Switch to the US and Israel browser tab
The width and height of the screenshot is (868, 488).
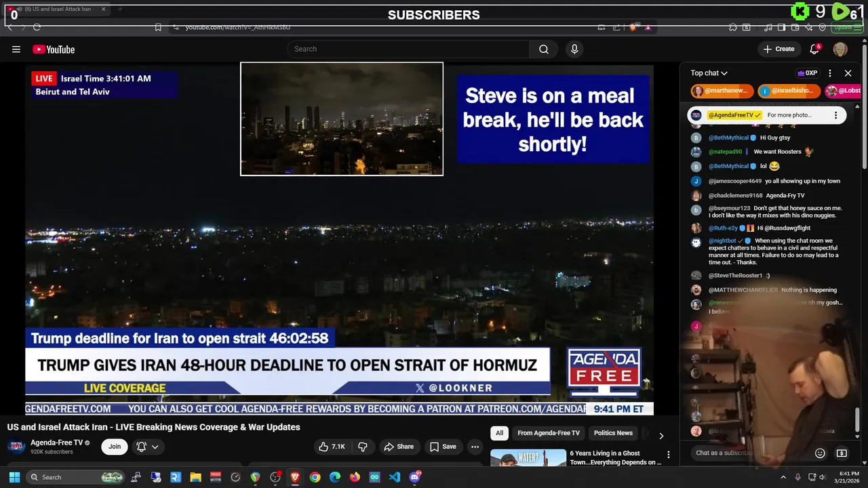pos(57,9)
